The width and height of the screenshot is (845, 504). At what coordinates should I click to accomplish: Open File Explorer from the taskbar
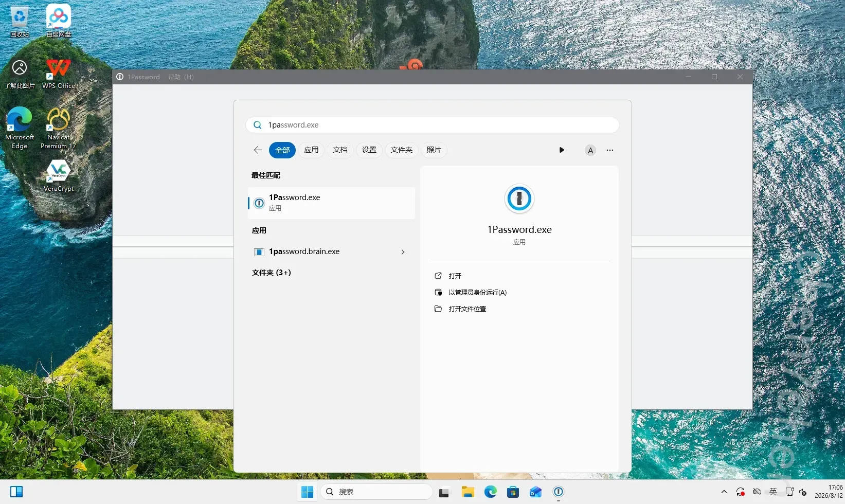click(468, 492)
